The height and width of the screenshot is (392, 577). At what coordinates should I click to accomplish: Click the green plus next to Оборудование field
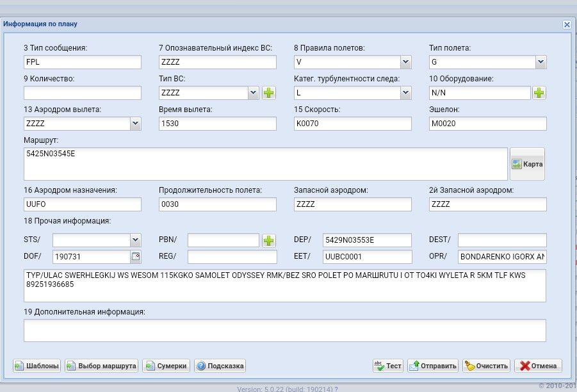click(x=539, y=93)
